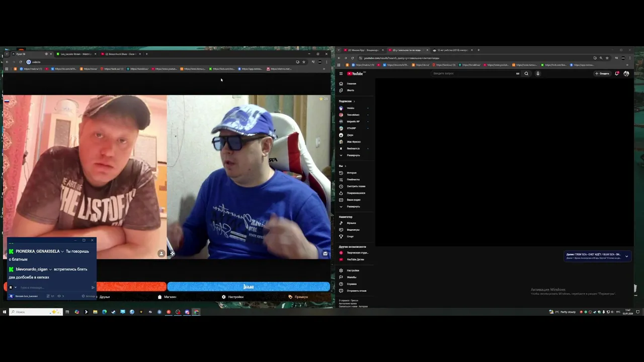Collapse the now-playing song notification chevron
Screen dimensions: 644x362
(x=626, y=256)
